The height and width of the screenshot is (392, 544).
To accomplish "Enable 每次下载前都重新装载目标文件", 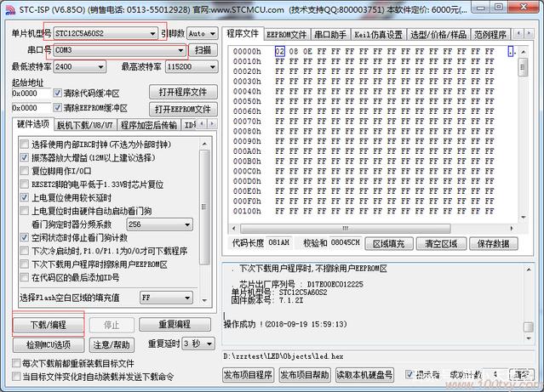I will pos(16,363).
